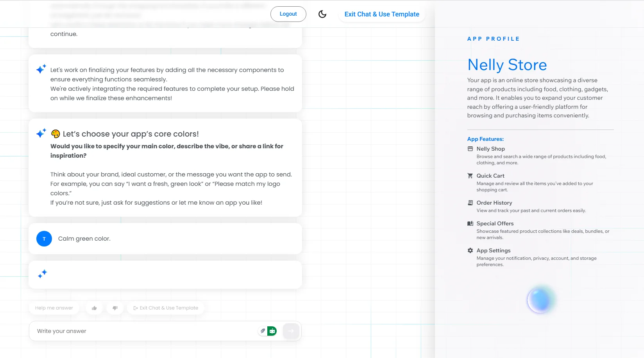Image resolution: width=644 pixels, height=358 pixels.
Task: Click the thumbs up feedback icon
Action: click(x=94, y=308)
